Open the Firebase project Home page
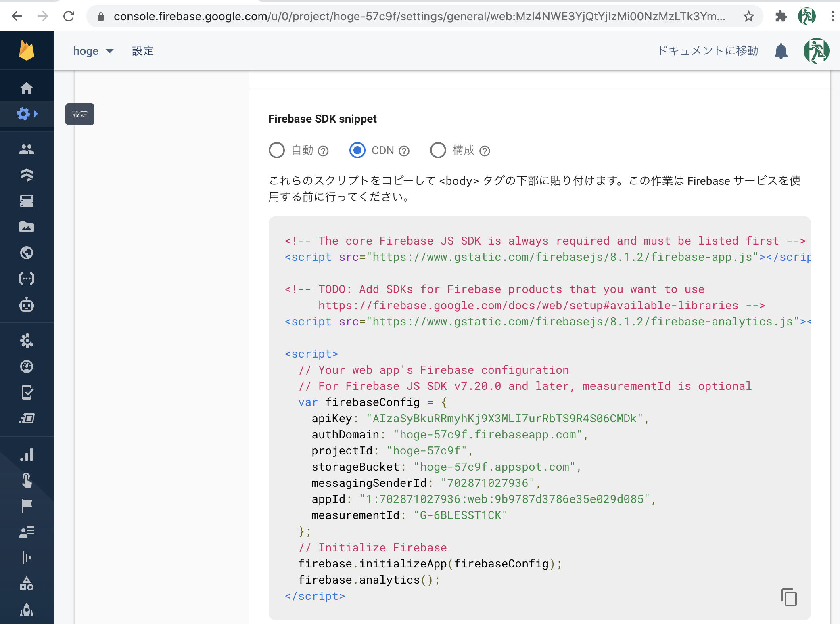The height and width of the screenshot is (624, 840). (27, 88)
